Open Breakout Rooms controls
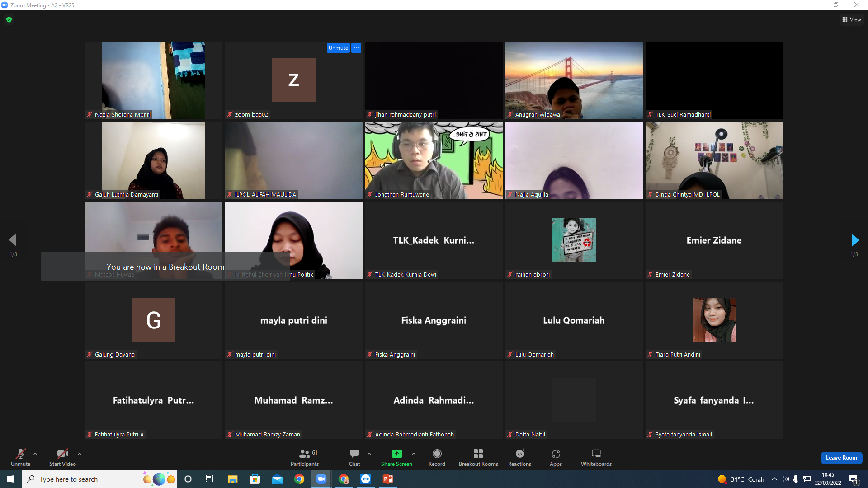This screenshot has width=868, height=488. [478, 457]
